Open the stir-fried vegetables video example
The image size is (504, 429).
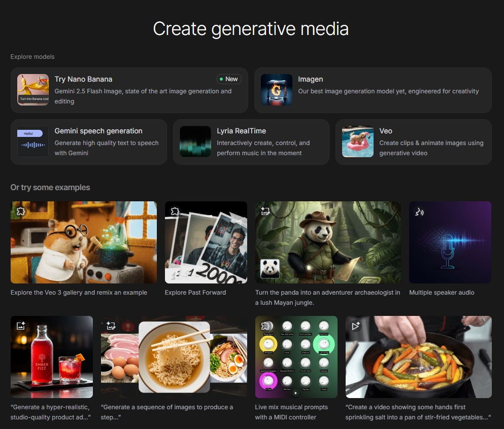419,357
